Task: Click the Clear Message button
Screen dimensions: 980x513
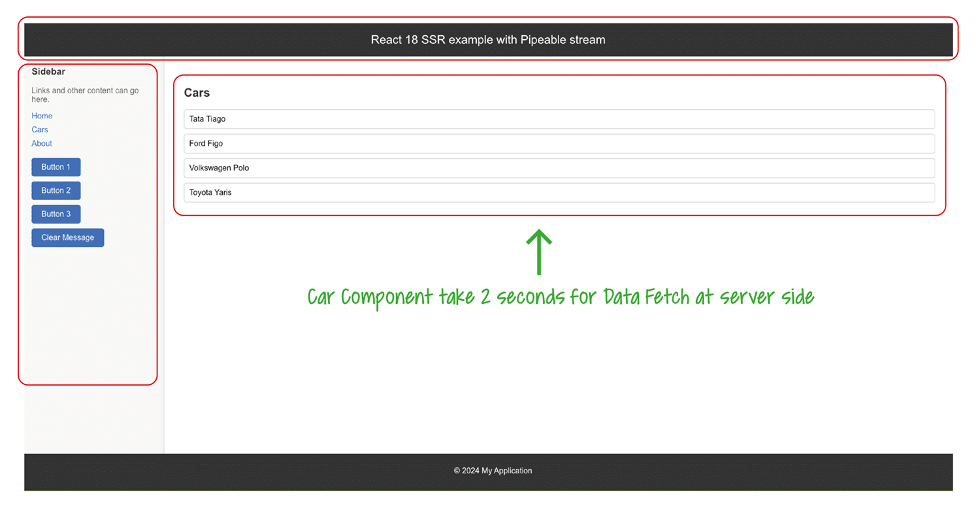Action: click(67, 238)
